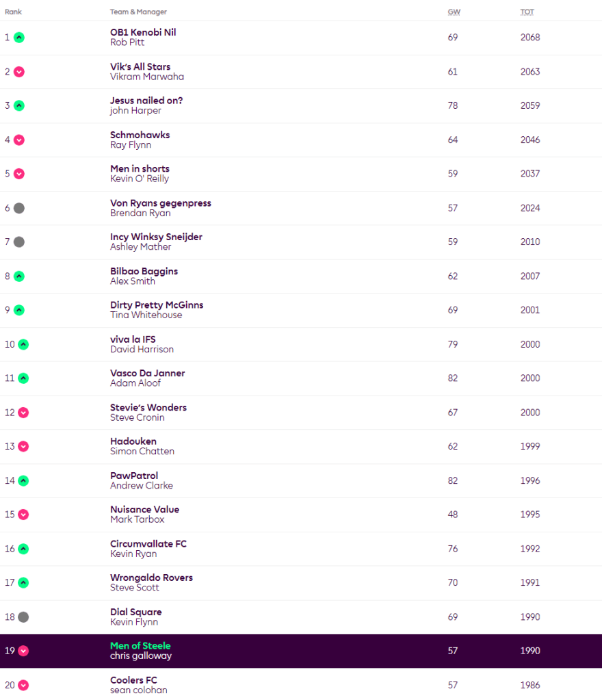Click pink down arrow beside rank 2

coord(19,72)
